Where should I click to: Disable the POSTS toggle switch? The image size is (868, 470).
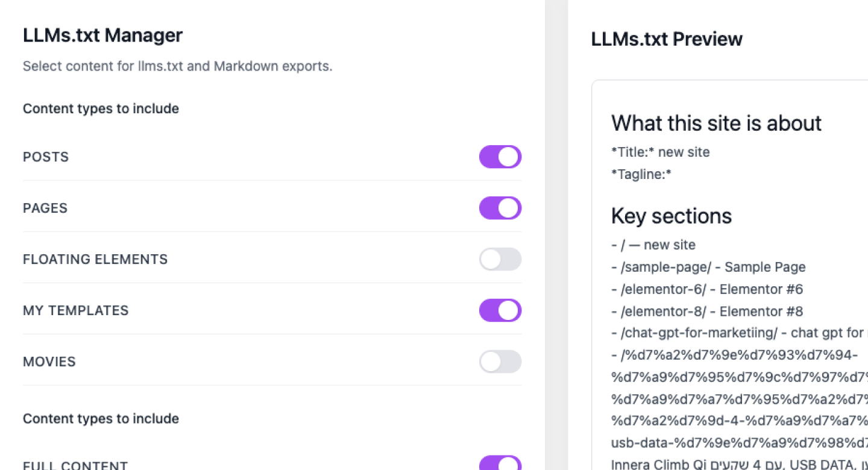(x=500, y=157)
